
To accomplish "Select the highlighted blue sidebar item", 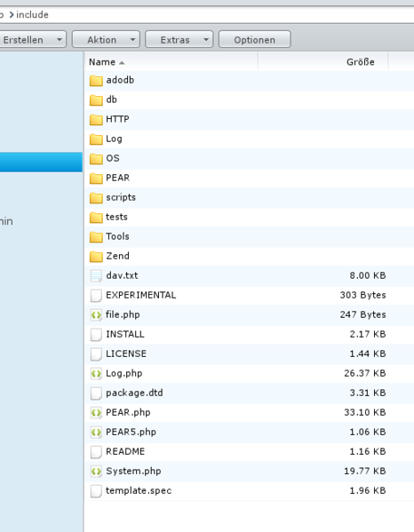I will pyautogui.click(x=41, y=162).
